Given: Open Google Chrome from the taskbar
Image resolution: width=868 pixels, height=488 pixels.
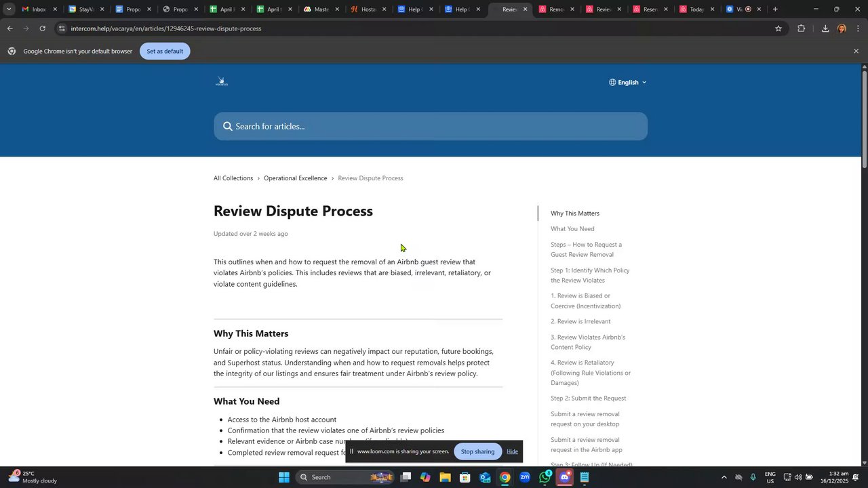Looking at the screenshot, I should 505,477.
